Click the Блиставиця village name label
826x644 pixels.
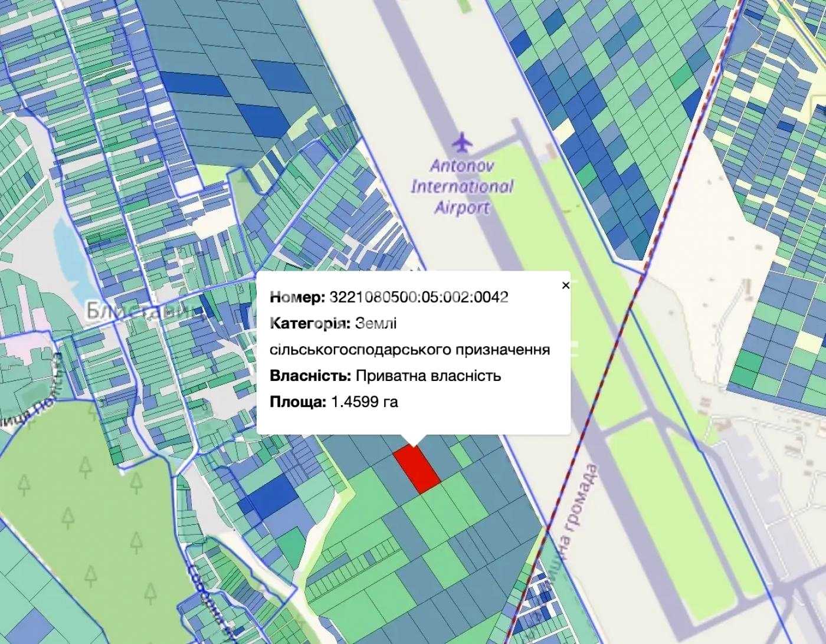point(145,311)
